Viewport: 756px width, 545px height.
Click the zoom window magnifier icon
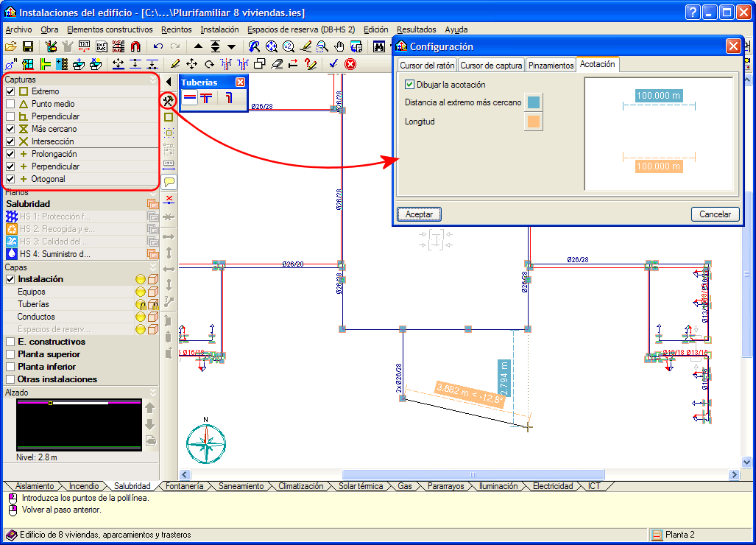(x=322, y=46)
